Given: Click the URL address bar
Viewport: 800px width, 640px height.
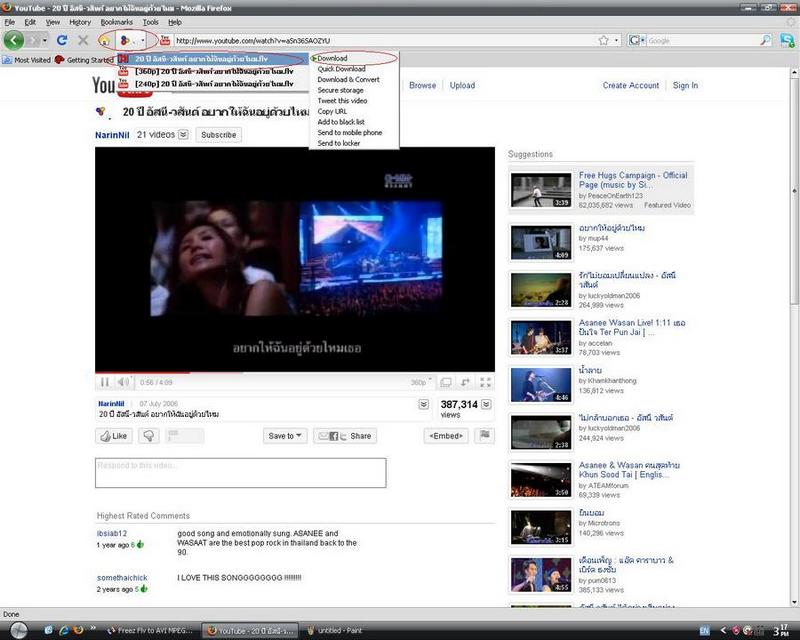Looking at the screenshot, I should [385, 40].
